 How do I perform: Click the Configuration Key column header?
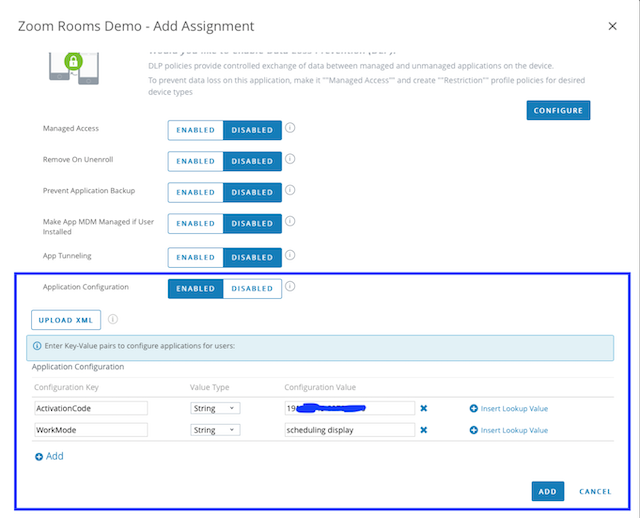tap(66, 387)
